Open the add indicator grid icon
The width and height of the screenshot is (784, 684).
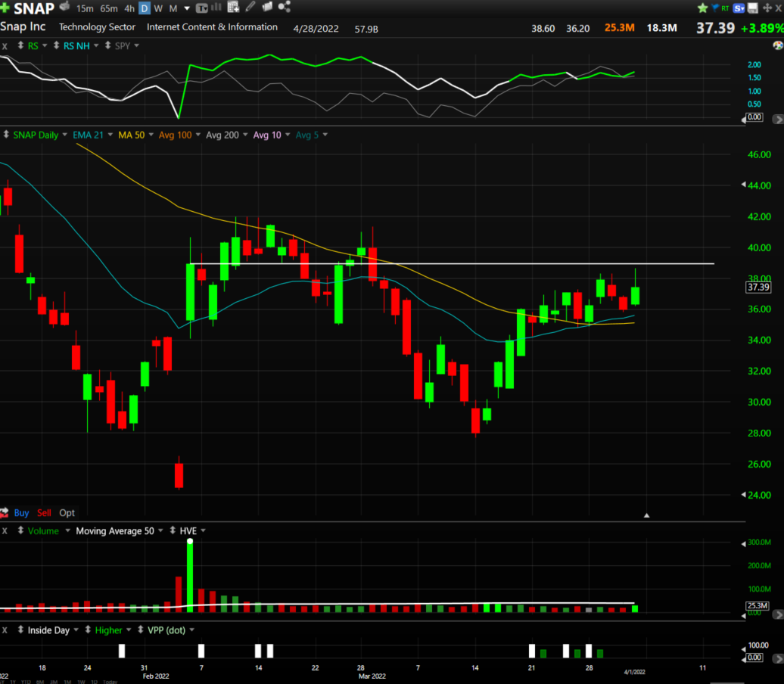(234, 7)
